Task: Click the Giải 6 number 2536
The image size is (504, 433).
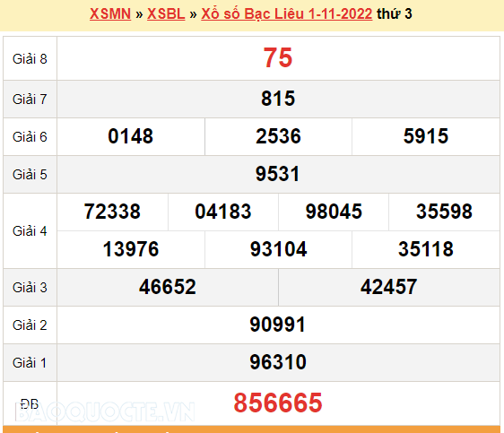Action: click(x=278, y=136)
